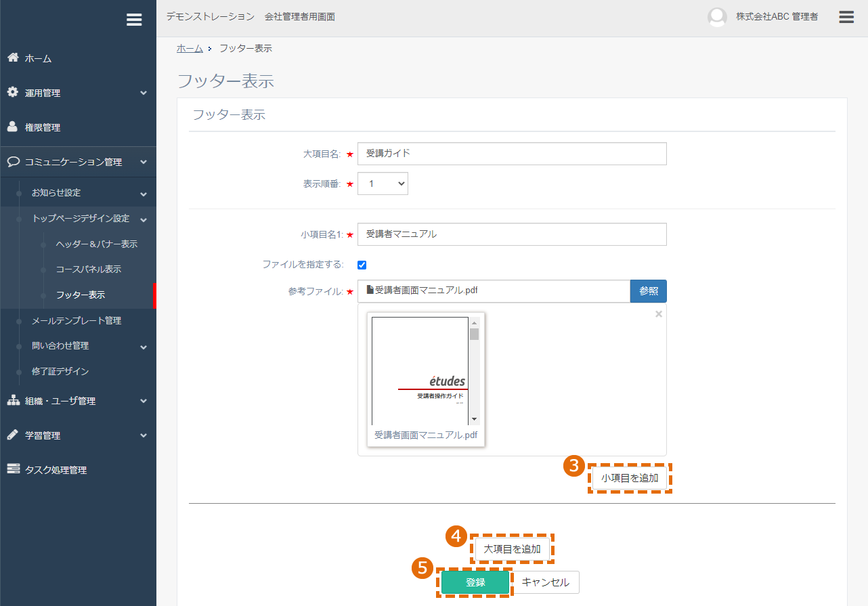Click the 株式会社ABC 管理者 user name
Screen dimensions: 868x606
tap(777, 17)
